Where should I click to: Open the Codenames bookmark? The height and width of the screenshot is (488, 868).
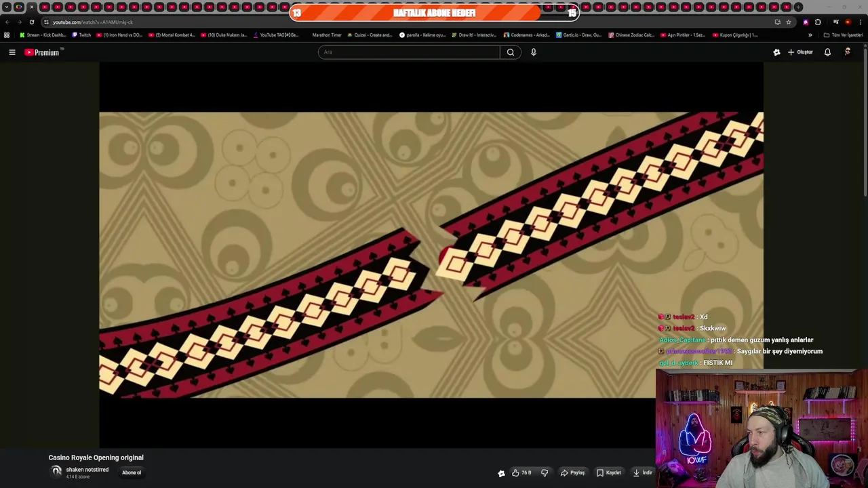[527, 35]
